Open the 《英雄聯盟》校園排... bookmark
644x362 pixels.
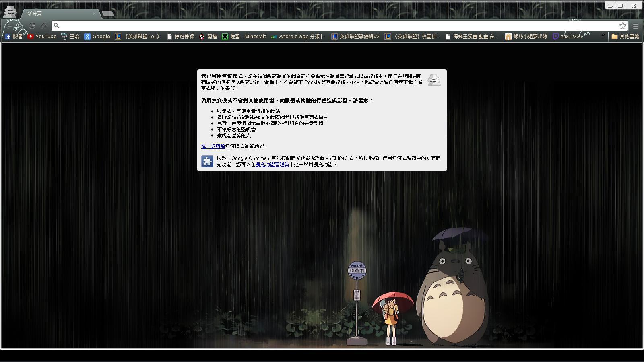click(x=412, y=37)
